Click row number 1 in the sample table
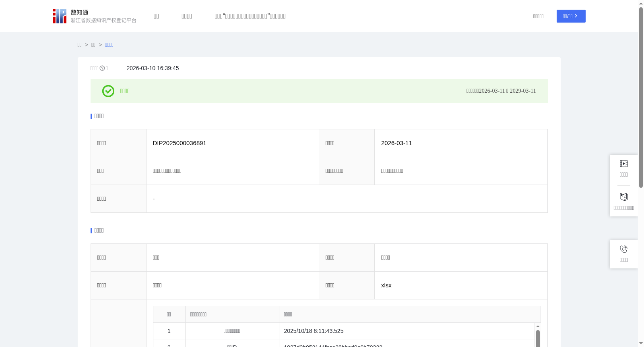 pos(169,331)
